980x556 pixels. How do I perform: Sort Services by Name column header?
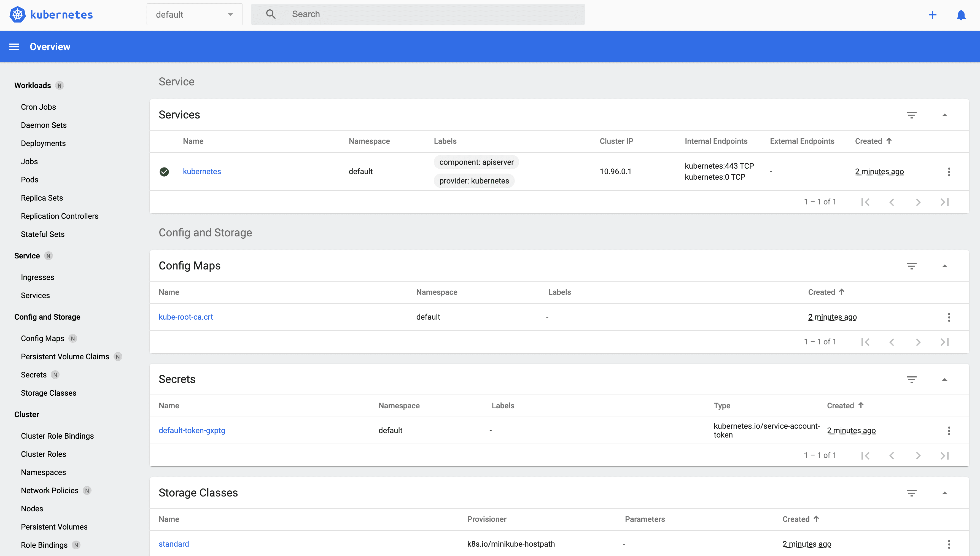(x=193, y=141)
